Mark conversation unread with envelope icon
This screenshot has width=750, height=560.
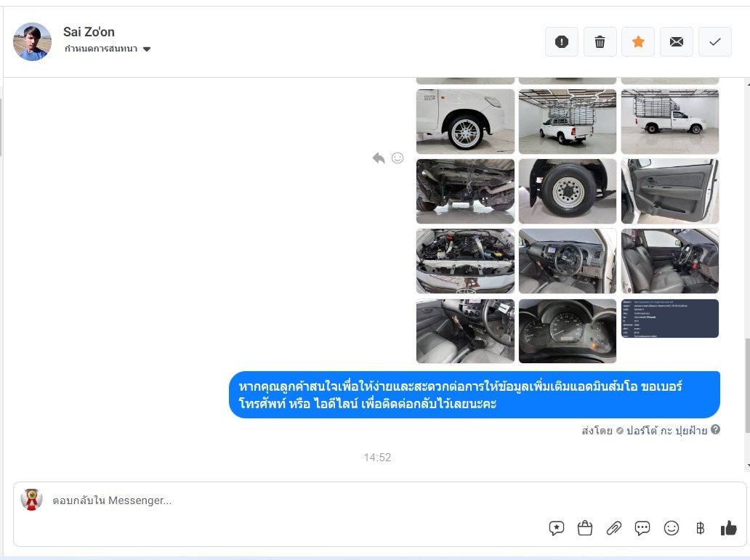coord(677,42)
